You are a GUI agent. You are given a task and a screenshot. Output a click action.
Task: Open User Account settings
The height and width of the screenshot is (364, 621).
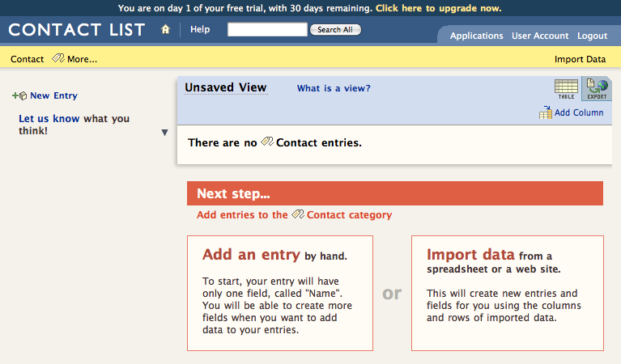pyautogui.click(x=540, y=36)
